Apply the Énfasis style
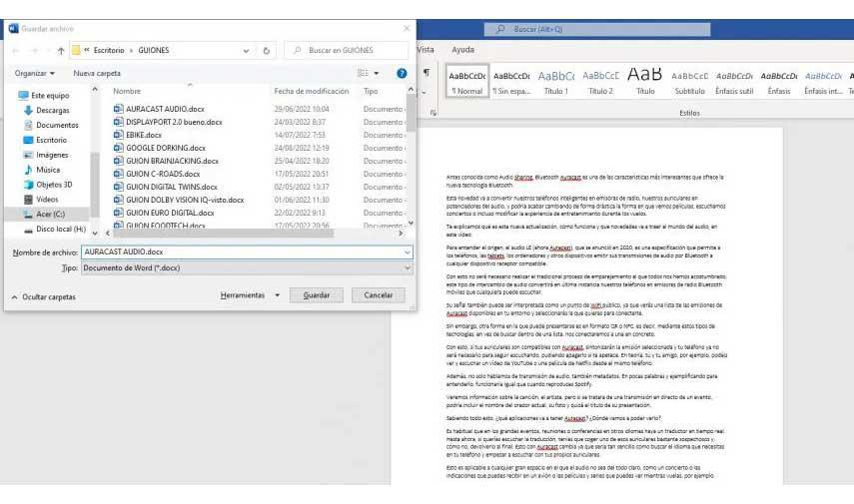 tap(779, 82)
